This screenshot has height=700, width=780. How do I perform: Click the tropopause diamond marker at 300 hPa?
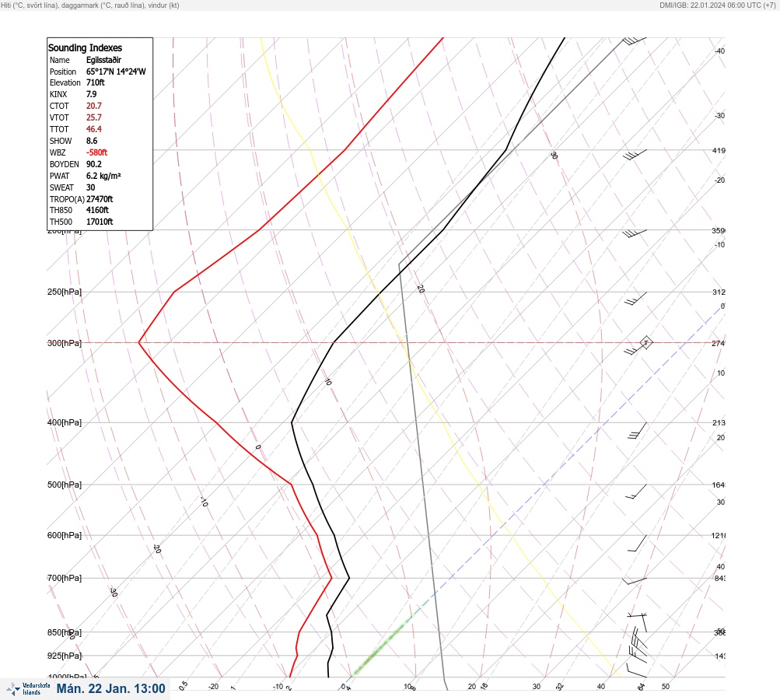645,342
